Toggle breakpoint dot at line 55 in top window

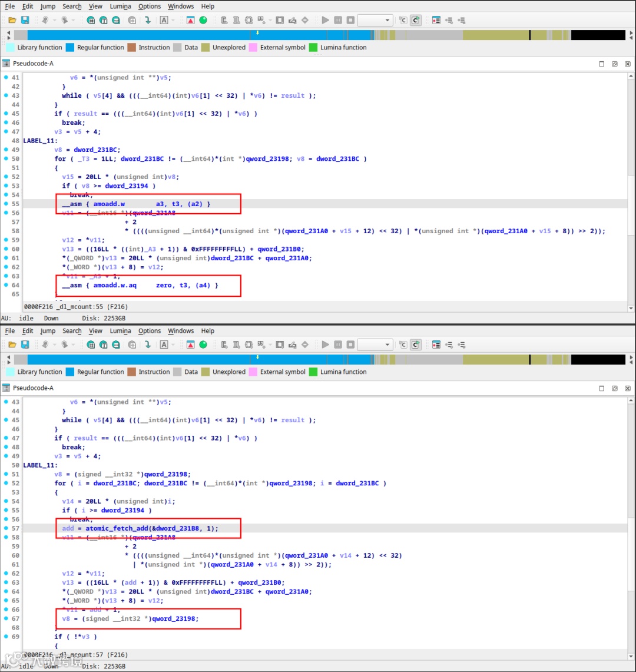coord(6,204)
